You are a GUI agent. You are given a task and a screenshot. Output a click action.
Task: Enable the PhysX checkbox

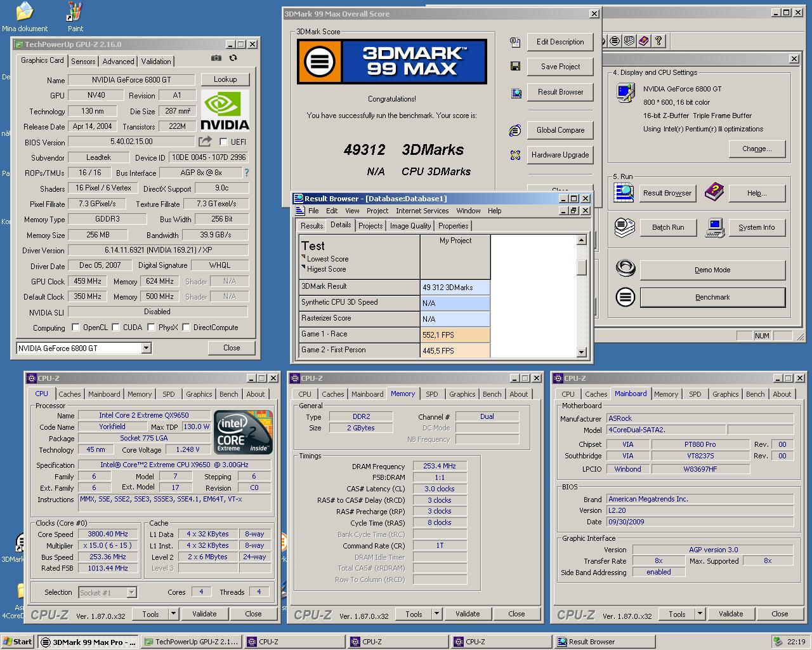(151, 328)
